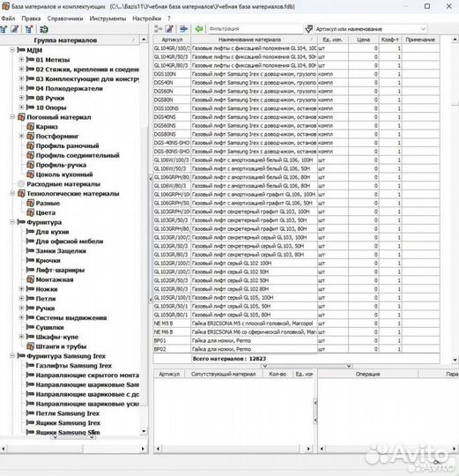459x476 pixels.
Task: Expand the Системы выдвижения node
Action: (x=21, y=317)
